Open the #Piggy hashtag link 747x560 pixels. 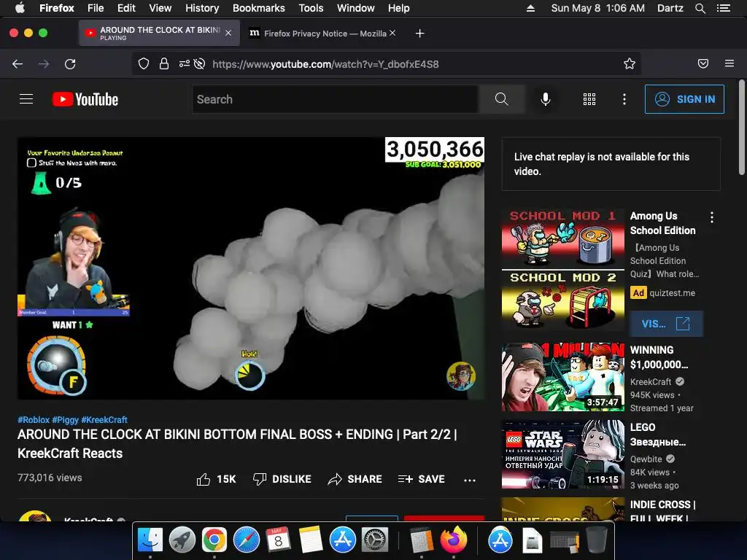point(65,420)
